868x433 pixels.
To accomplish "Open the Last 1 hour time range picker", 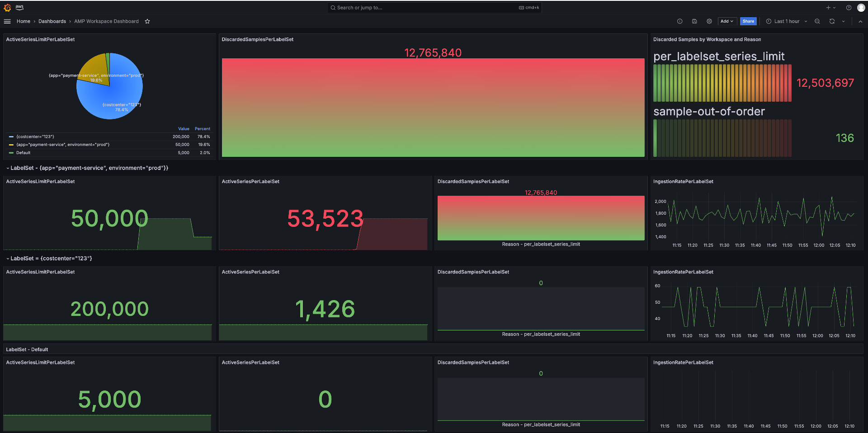I will coord(786,21).
